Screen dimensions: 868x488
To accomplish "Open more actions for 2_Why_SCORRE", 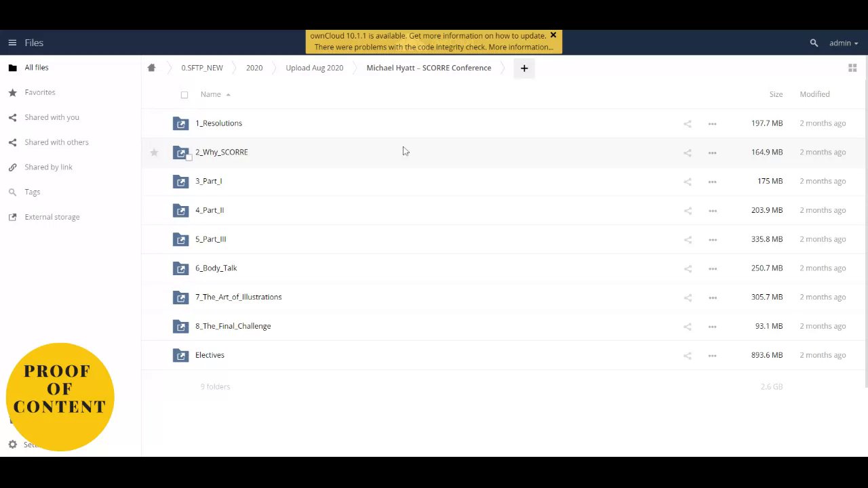I will click(712, 152).
